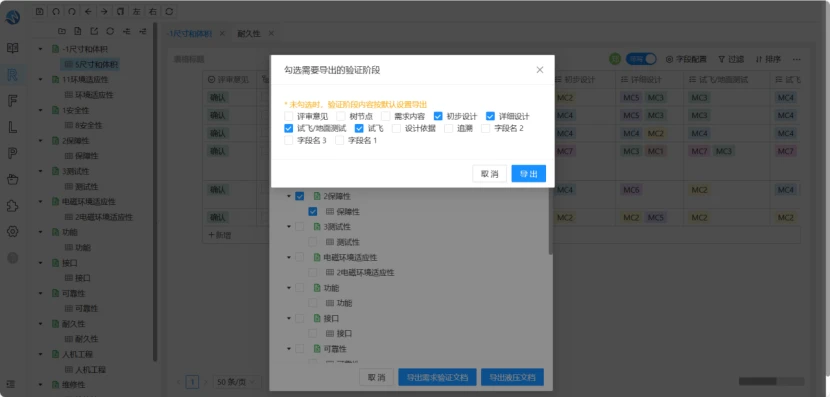This screenshot has height=397, width=830.
Task: Toggle the blue switch above the table
Action: 641,59
